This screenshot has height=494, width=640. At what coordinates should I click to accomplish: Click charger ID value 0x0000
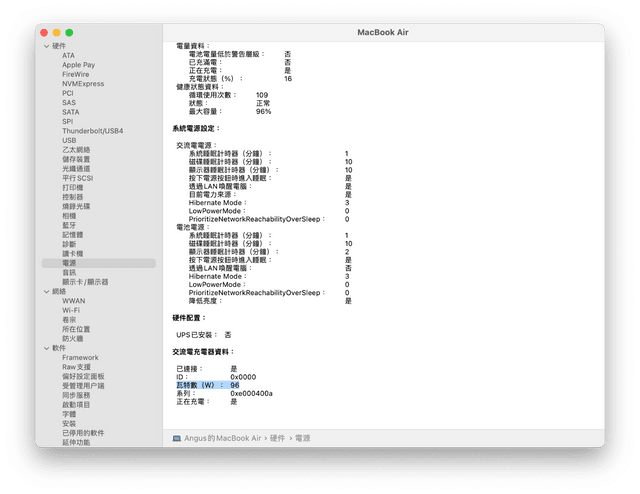point(243,377)
